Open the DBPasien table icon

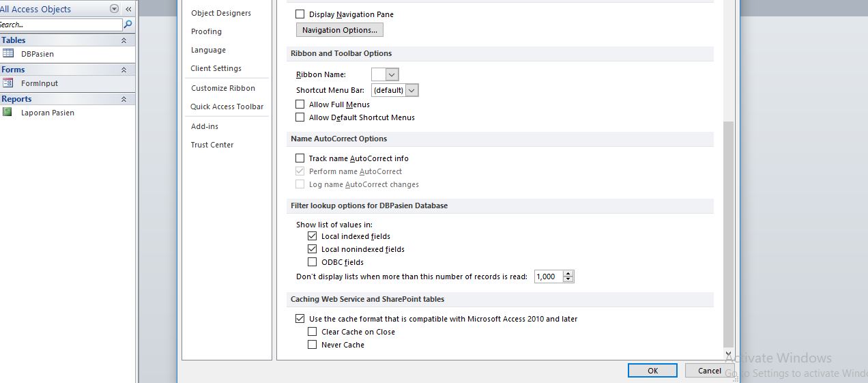[8, 53]
